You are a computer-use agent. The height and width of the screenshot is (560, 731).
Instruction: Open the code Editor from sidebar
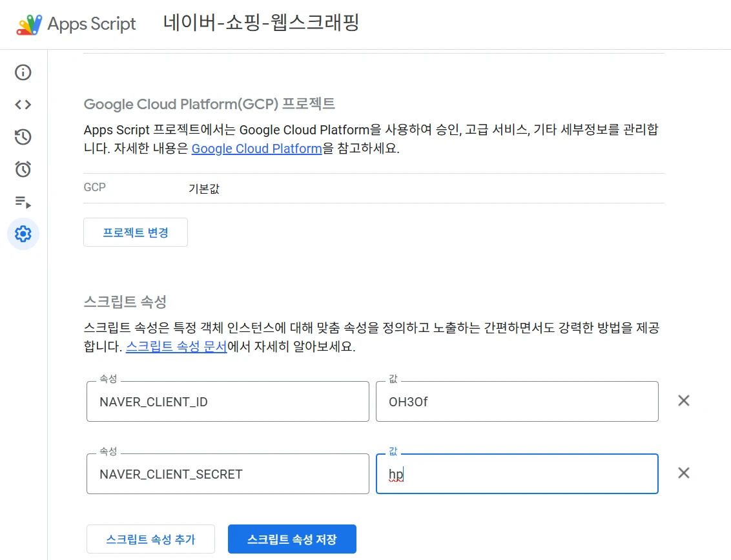[x=23, y=105]
